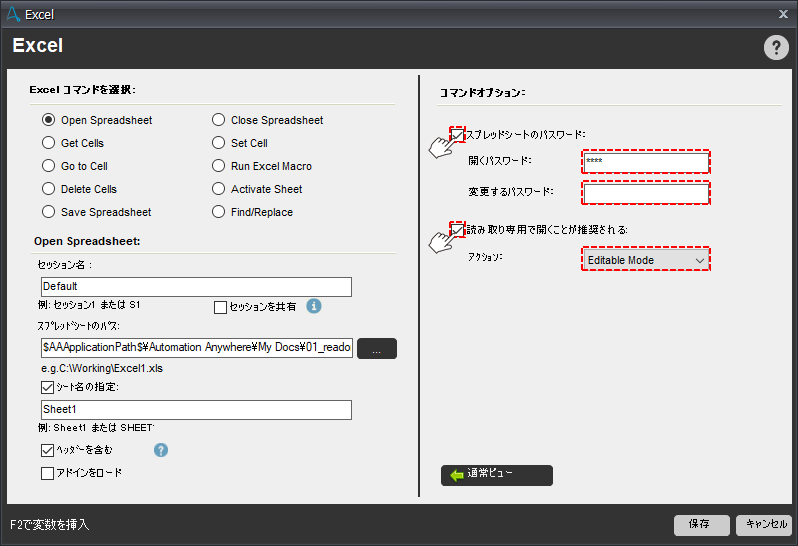
Task: Toggle 読み取り専用で開くことが推奨される checkbox
Action: [457, 230]
